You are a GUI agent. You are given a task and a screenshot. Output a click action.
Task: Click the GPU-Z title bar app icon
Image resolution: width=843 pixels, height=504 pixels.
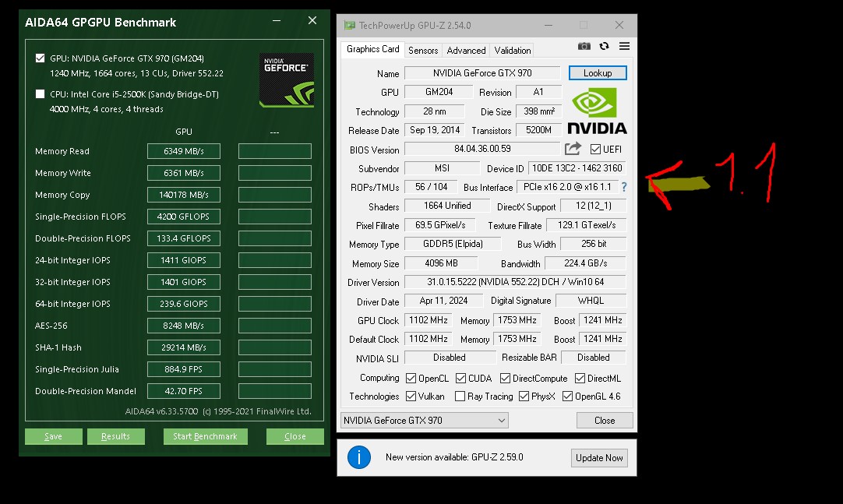[x=350, y=25]
